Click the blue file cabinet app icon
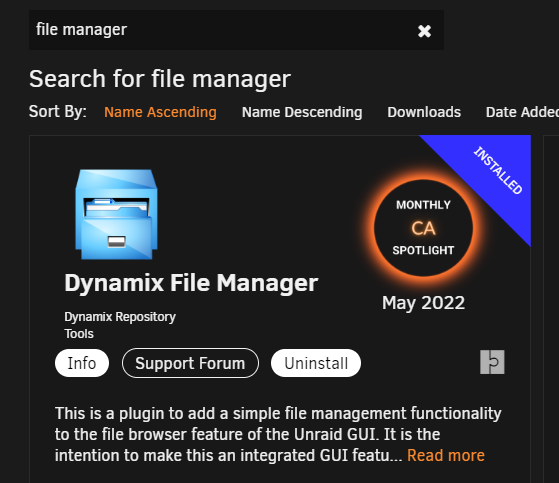The image size is (559, 483). [x=117, y=214]
